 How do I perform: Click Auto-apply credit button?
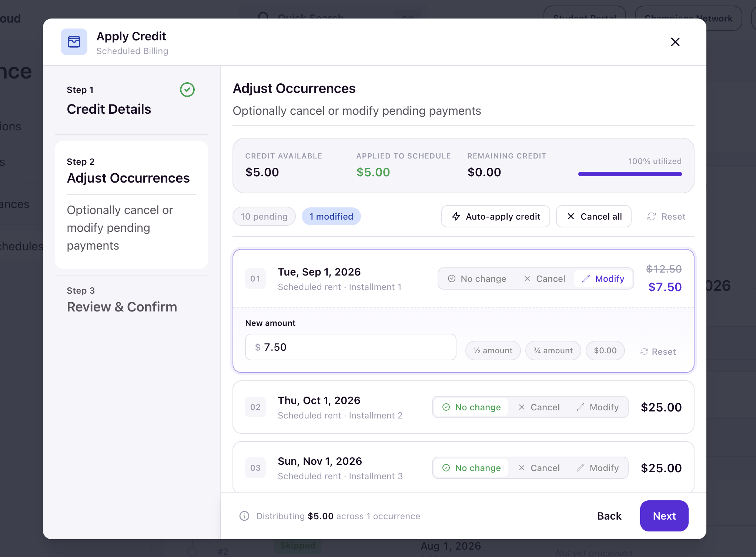tap(496, 216)
